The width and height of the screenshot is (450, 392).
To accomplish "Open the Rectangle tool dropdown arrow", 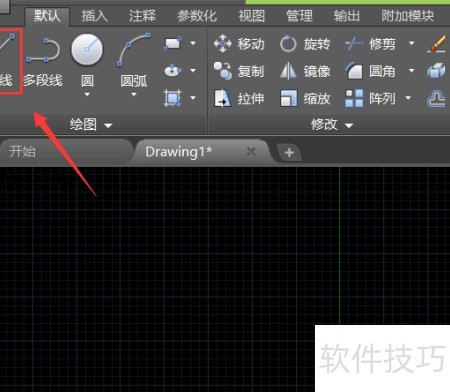I will [193, 43].
